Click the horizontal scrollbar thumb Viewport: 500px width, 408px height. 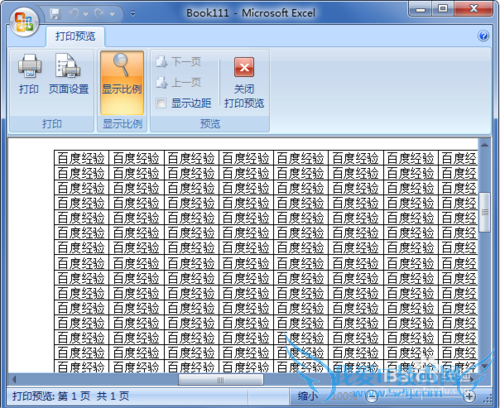pyautogui.click(x=221, y=379)
